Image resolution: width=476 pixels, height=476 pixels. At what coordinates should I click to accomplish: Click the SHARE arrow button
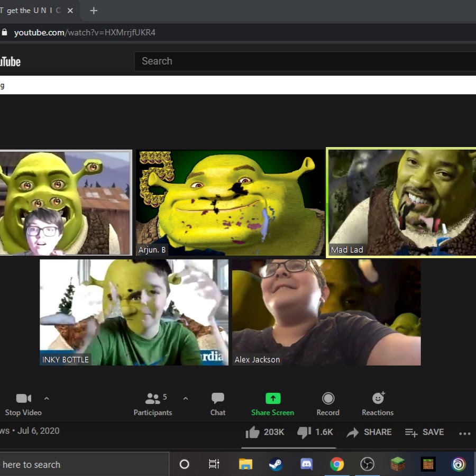(369, 432)
